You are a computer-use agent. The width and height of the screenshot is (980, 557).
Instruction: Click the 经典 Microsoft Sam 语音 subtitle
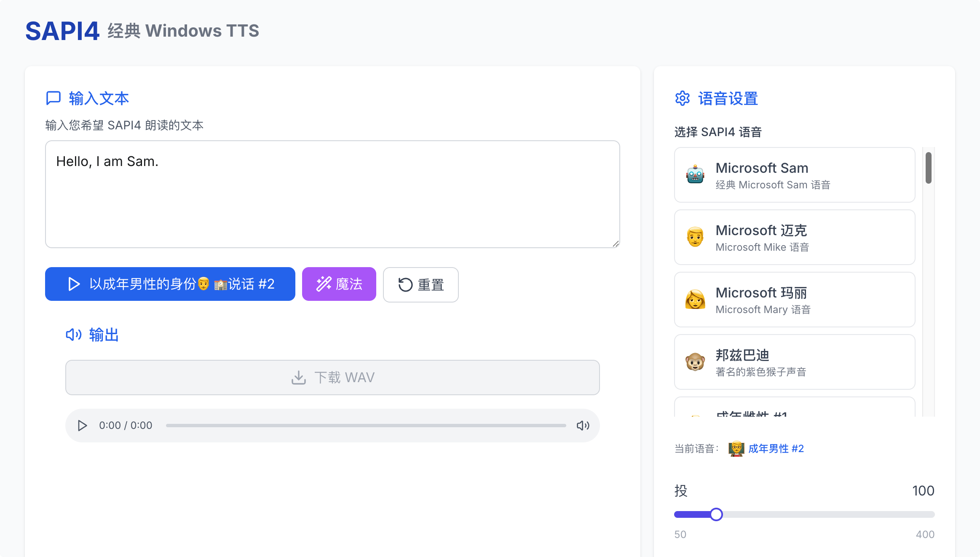tap(773, 185)
